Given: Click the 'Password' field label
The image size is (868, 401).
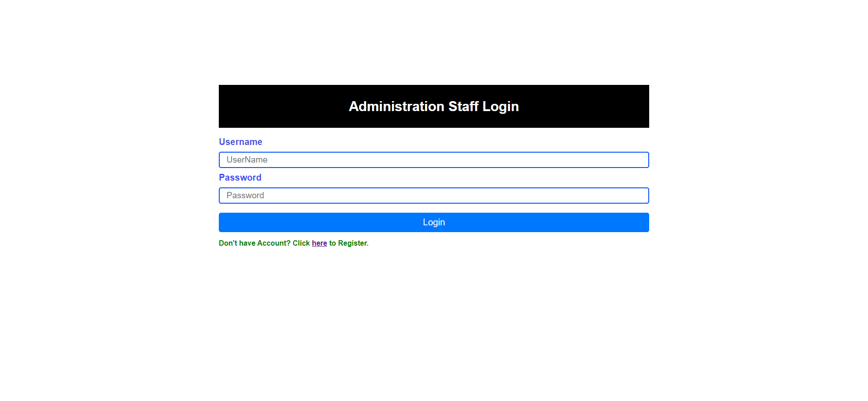Looking at the screenshot, I should click(x=240, y=177).
